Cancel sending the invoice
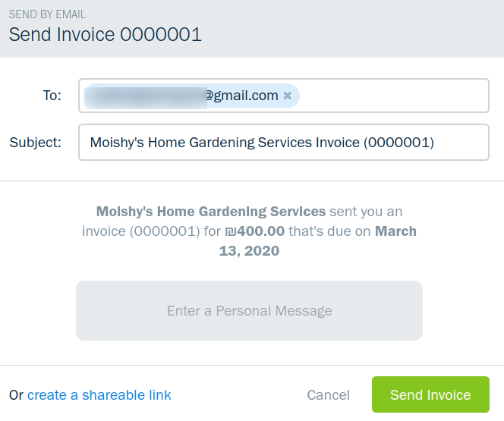The image size is (504, 421). tap(328, 395)
